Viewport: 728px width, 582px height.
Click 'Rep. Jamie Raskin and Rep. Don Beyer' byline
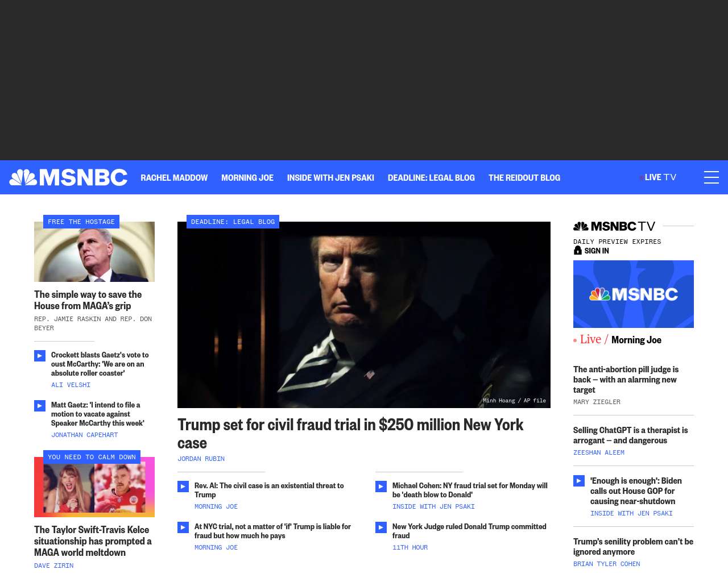click(93, 323)
